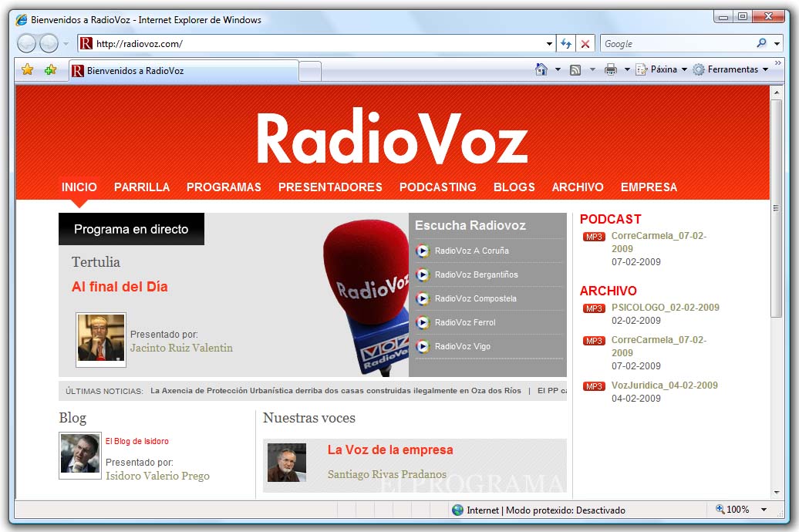The image size is (799, 532).
Task: Click the vertical scrollbar thumb
Action: 776,209
